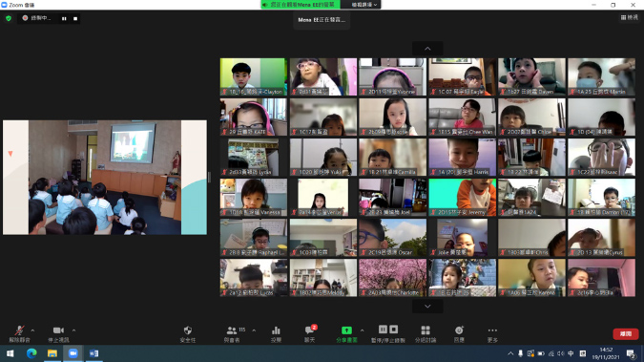The image size is (644, 362).
Task: Click the red End meeting button
Action: [626, 333]
